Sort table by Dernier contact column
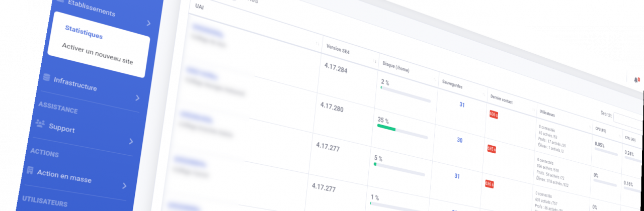Image resolution: width=644 pixels, height=211 pixels. pos(501,101)
